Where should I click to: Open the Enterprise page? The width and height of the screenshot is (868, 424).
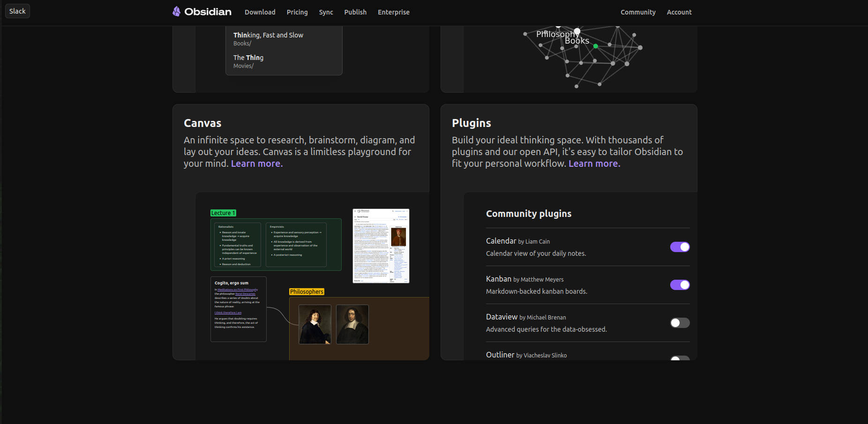coord(393,12)
